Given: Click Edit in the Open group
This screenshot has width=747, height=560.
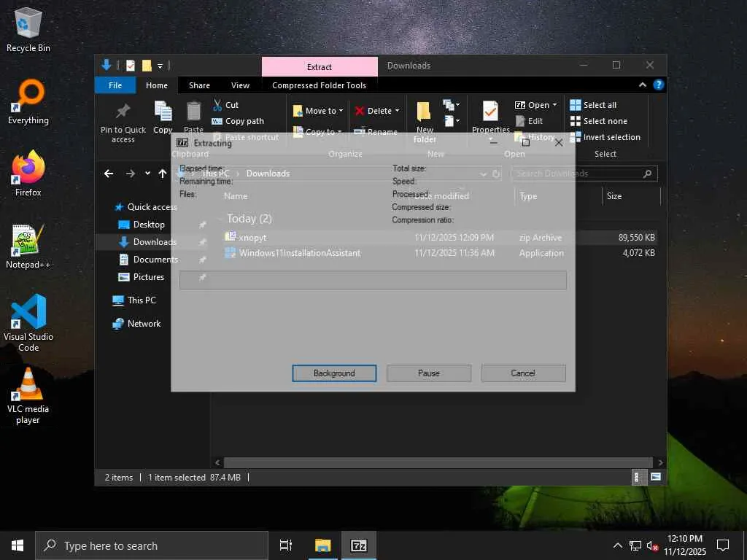Looking at the screenshot, I should 529,121.
